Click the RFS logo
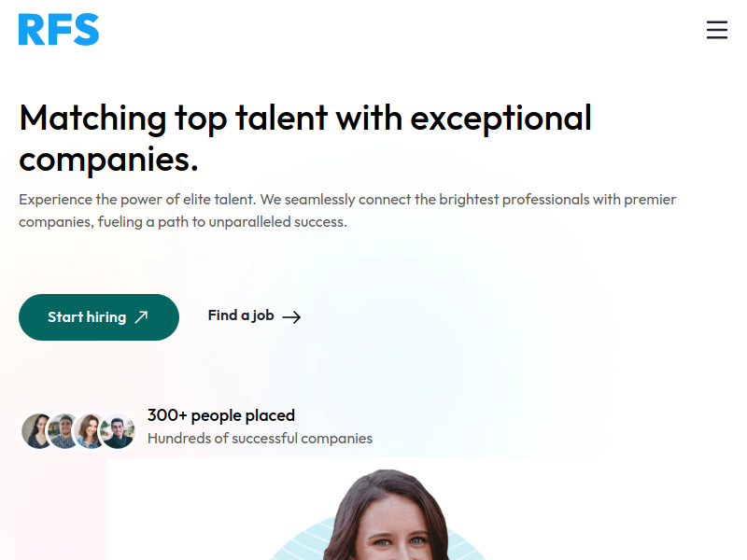The height and width of the screenshot is (560, 747). pos(59,30)
